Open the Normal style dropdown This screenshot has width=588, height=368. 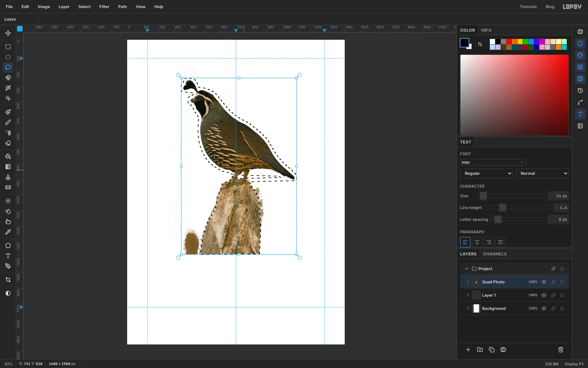[x=542, y=173]
